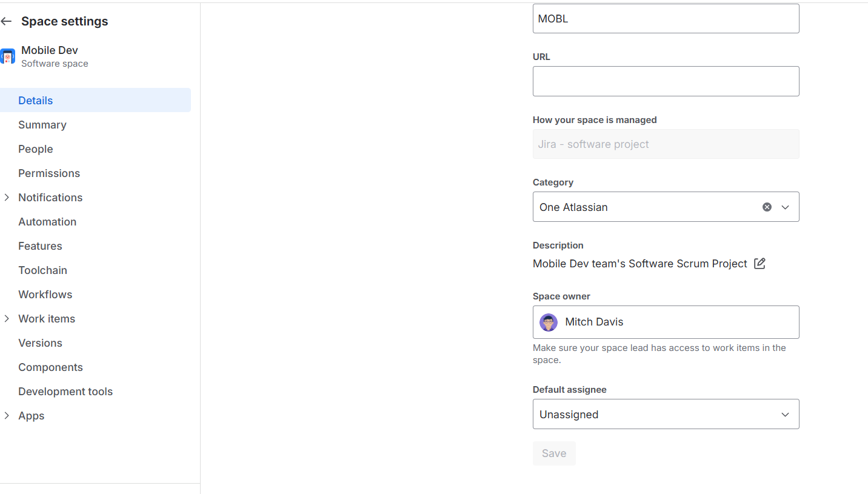Click the Space owner Mitch Davis field

[x=666, y=322]
